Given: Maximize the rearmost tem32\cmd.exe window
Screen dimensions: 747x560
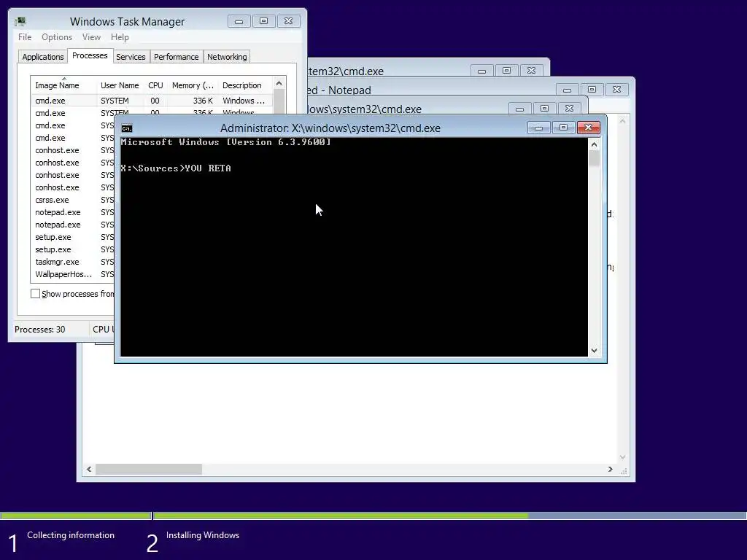Looking at the screenshot, I should pyautogui.click(x=507, y=71).
